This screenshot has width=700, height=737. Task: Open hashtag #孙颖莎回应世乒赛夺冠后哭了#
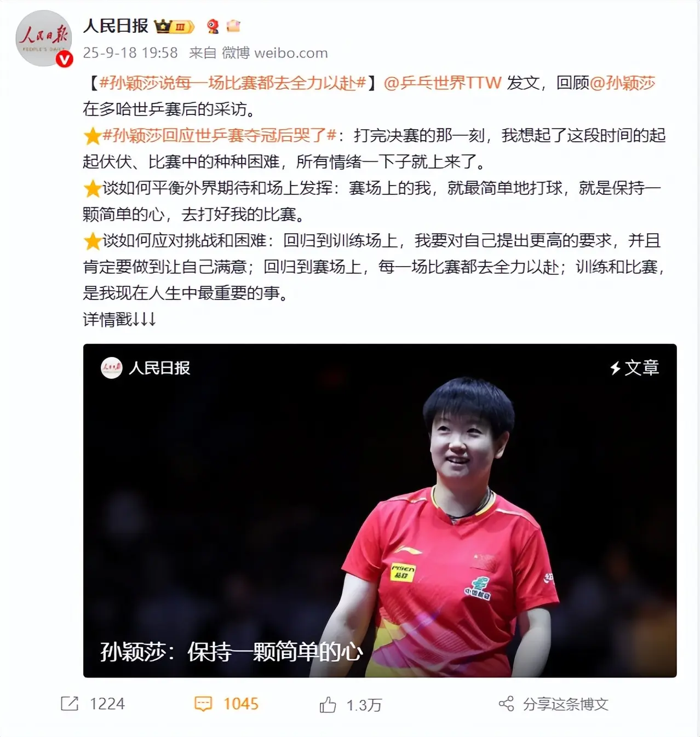(x=219, y=135)
